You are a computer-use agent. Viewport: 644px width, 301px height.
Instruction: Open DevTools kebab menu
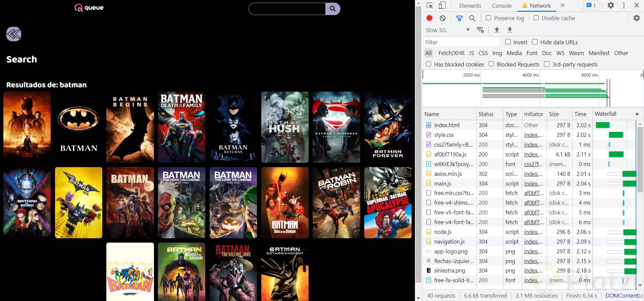coord(624,5)
